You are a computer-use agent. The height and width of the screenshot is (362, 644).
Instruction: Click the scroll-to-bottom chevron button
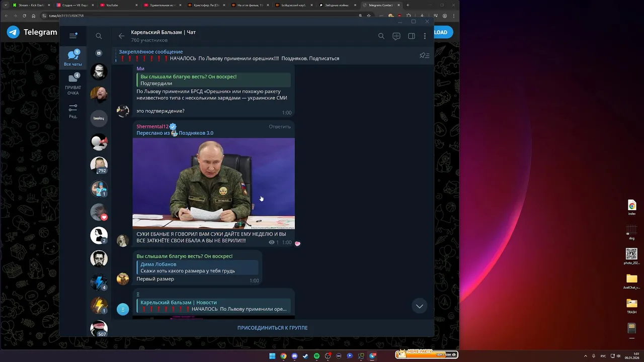tap(419, 306)
